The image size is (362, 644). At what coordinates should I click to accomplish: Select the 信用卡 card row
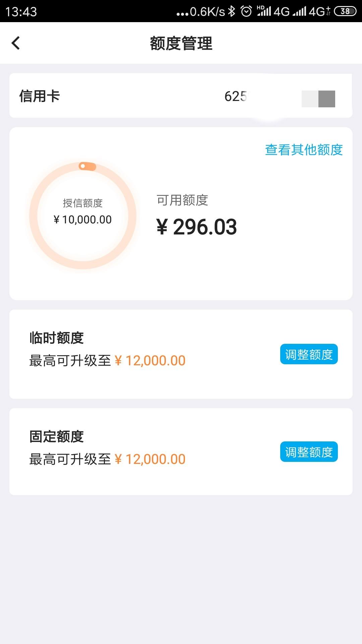click(181, 96)
